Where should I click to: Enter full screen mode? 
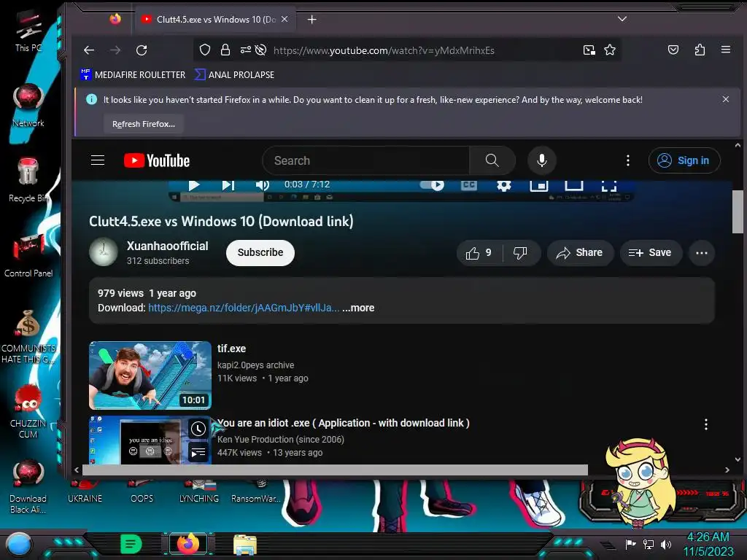[609, 184]
